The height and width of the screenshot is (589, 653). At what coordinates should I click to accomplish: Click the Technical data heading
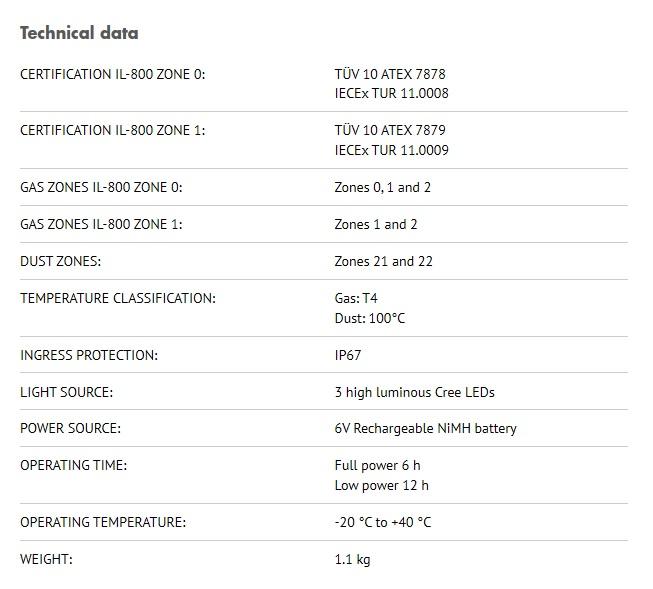coord(79,33)
